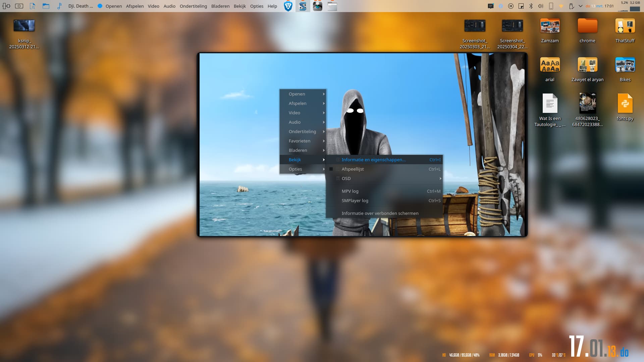The height and width of the screenshot is (362, 644).
Task: Choose Informatie over verbonden schermen
Action: [384, 213]
